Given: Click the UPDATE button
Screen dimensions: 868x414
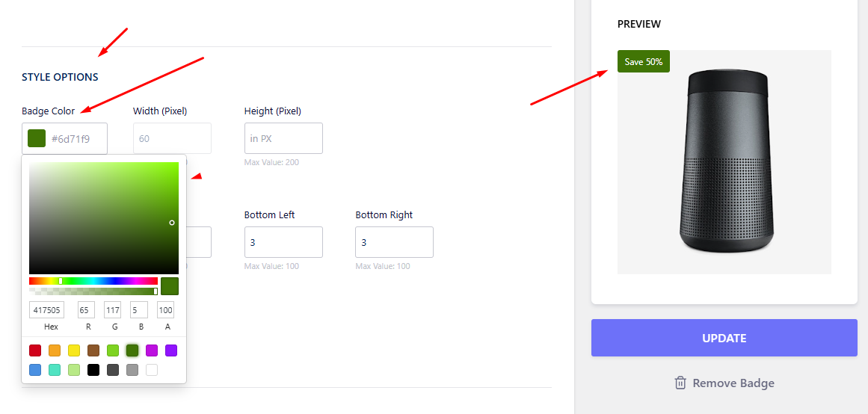Looking at the screenshot, I should coord(724,338).
